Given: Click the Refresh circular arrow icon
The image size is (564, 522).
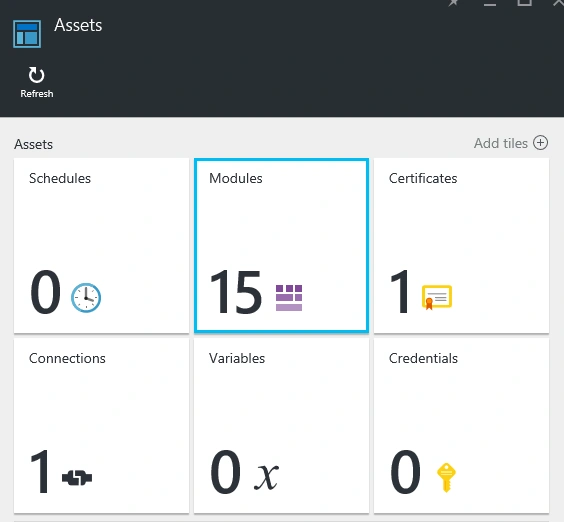Looking at the screenshot, I should [36, 75].
